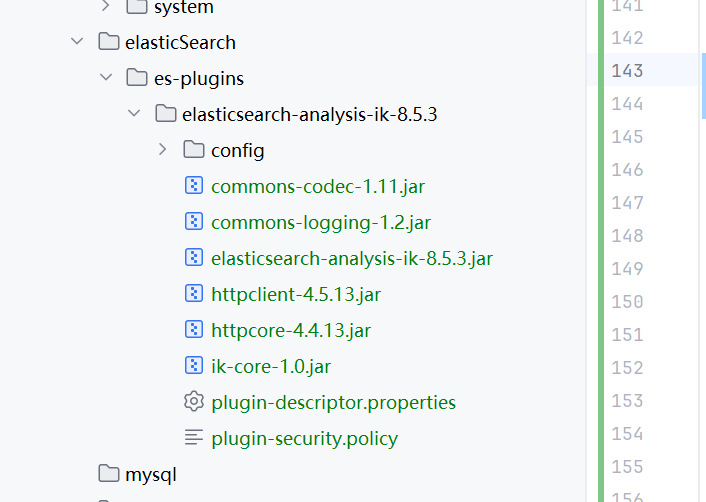The height and width of the screenshot is (502, 706).
Task: Select file commons-logging-1.2.jar
Action: 321,223
